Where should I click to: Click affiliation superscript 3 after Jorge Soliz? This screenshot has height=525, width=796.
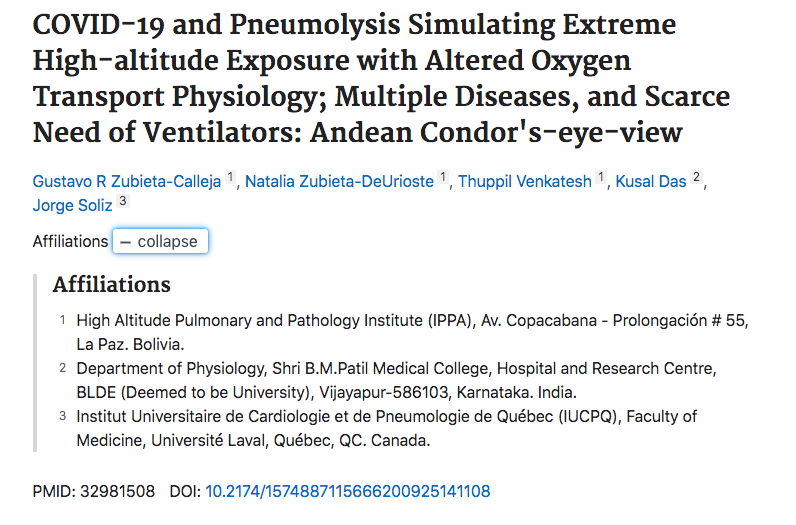(x=122, y=201)
